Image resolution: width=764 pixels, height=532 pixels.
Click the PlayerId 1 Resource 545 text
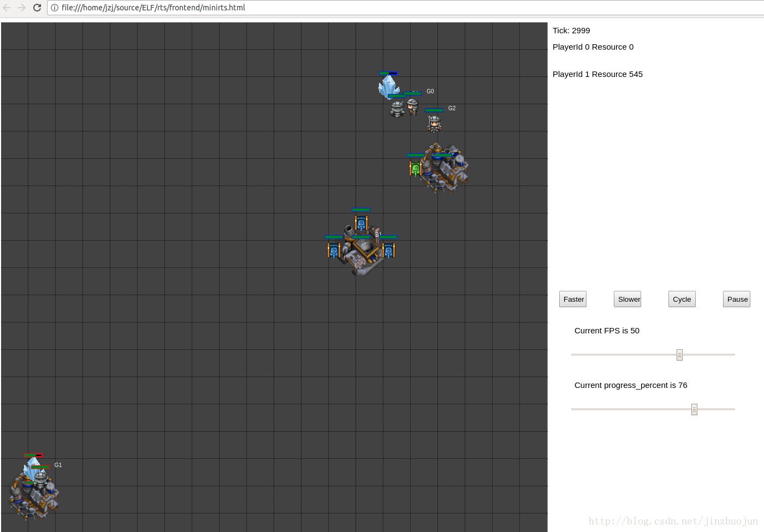pyautogui.click(x=597, y=74)
